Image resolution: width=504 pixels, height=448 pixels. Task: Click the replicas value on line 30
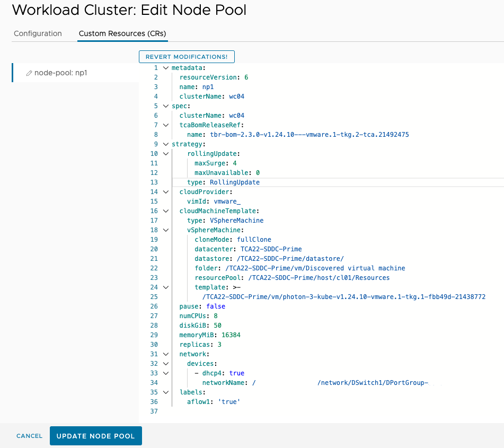219,345
